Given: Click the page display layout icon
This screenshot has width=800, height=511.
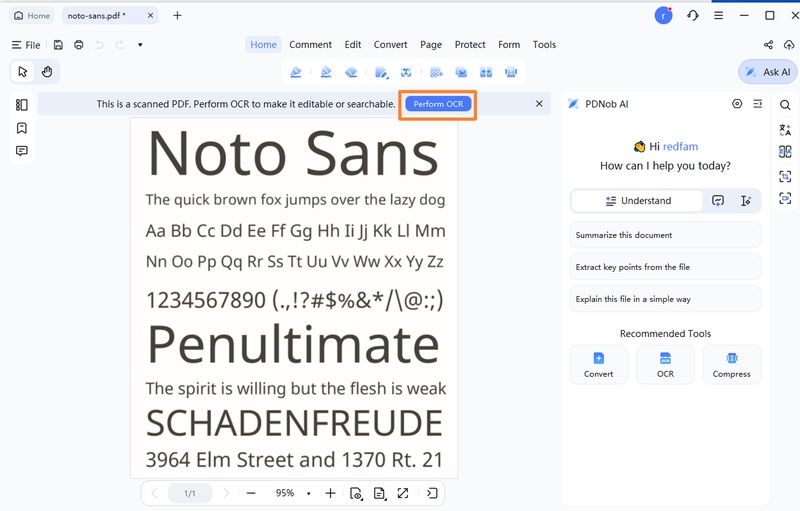Looking at the screenshot, I should point(380,493).
